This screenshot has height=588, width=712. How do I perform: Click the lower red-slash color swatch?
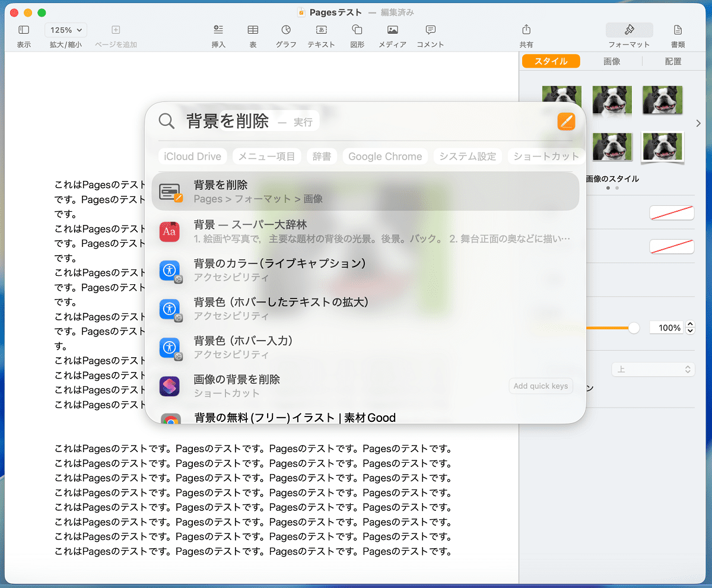pos(672,246)
